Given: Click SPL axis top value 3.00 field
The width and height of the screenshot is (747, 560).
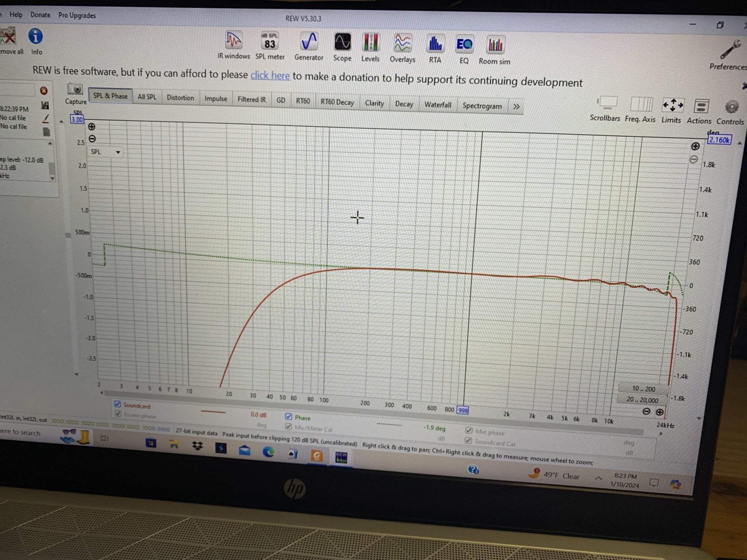Looking at the screenshot, I should [77, 120].
